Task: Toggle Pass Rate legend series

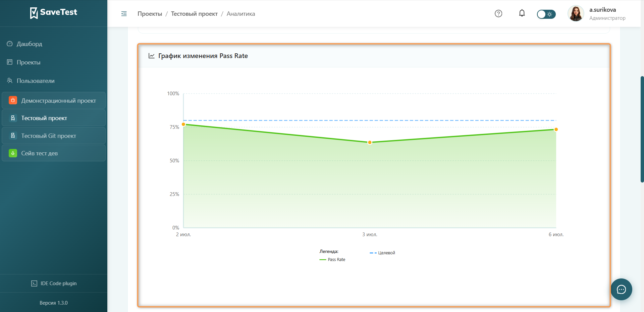Action: click(332, 260)
